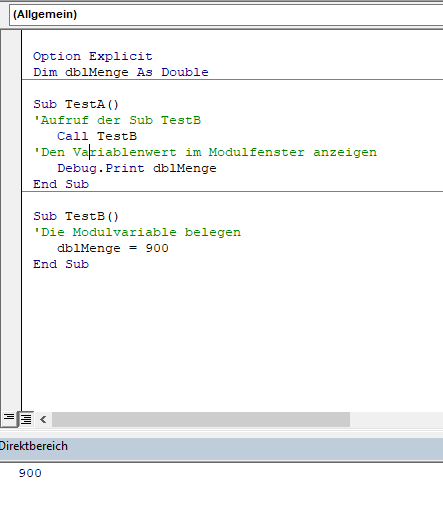Click the 'Debug.Print dblMenge' line
The width and height of the screenshot is (443, 513).
click(137, 168)
